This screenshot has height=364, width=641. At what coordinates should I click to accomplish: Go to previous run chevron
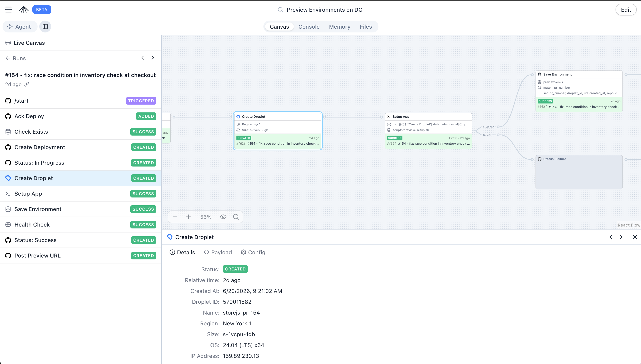(143, 58)
